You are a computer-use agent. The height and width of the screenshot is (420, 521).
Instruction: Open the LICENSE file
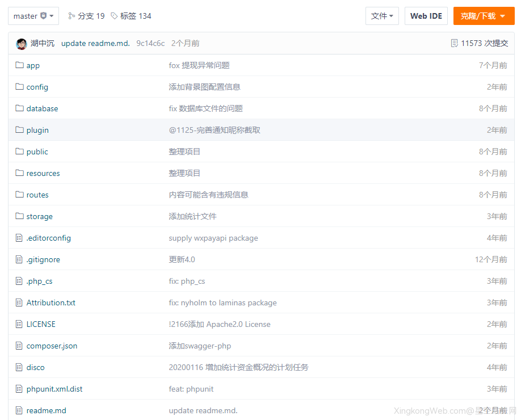[41, 324]
